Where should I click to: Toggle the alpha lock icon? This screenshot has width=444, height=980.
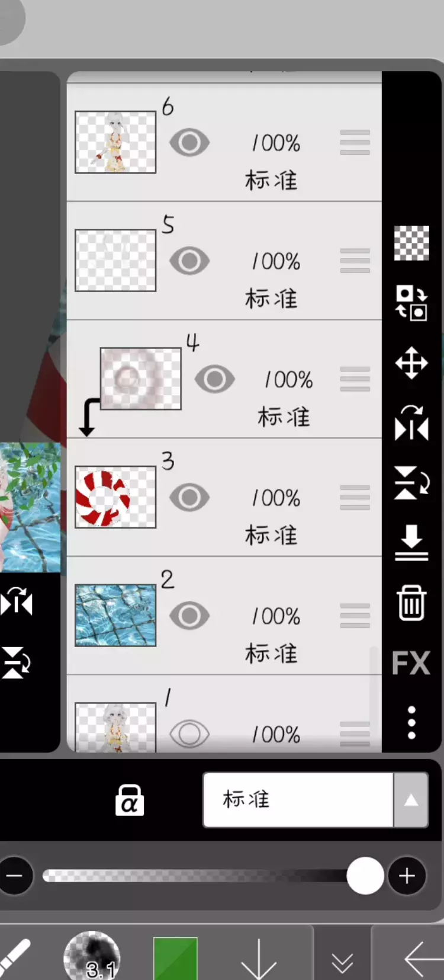pyautogui.click(x=130, y=800)
